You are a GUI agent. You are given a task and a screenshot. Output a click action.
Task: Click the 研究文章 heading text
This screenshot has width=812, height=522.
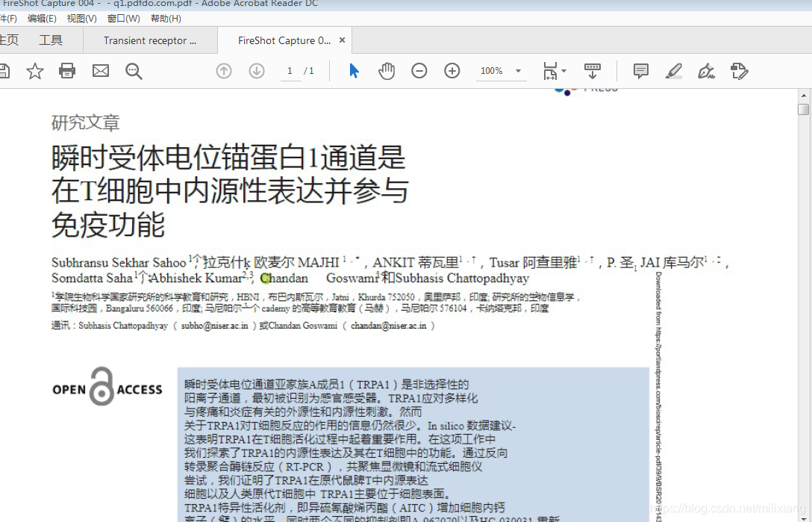pos(85,123)
